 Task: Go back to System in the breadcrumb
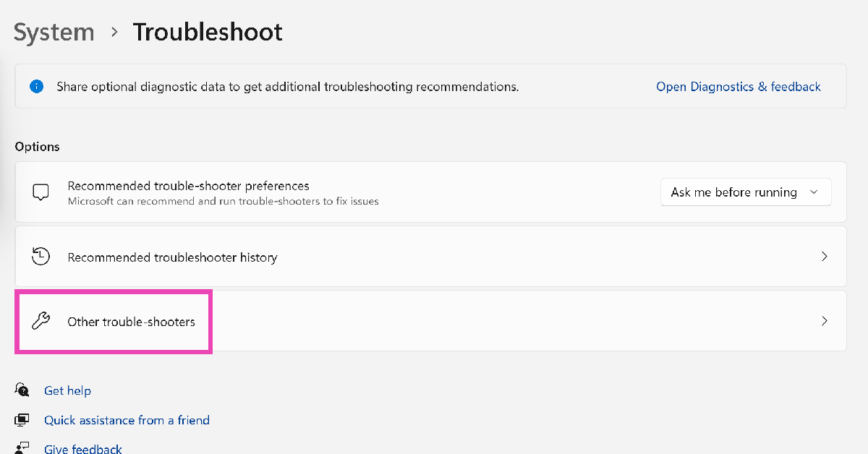pos(54,33)
